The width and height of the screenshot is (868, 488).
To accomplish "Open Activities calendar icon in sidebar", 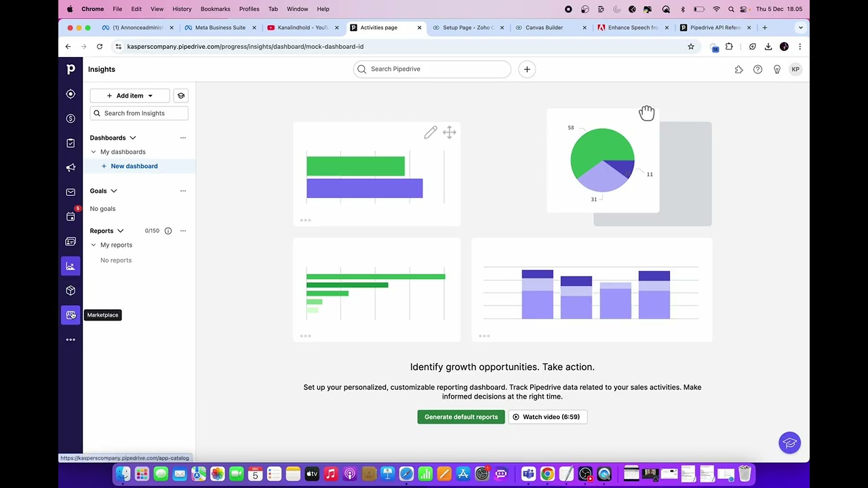I will pos(71,217).
